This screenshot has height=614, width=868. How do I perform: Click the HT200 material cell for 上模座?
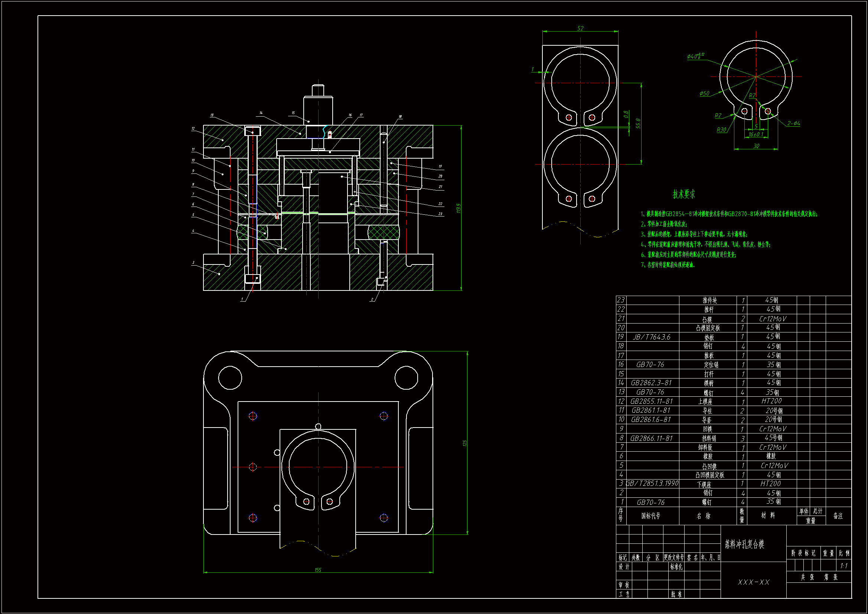[x=771, y=401]
